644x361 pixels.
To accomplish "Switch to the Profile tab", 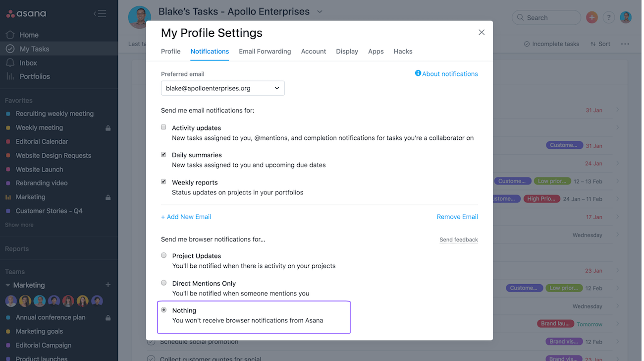I will 171,51.
